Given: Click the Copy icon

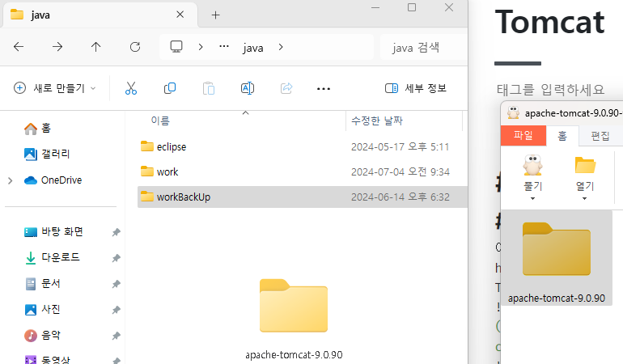Looking at the screenshot, I should [x=170, y=88].
